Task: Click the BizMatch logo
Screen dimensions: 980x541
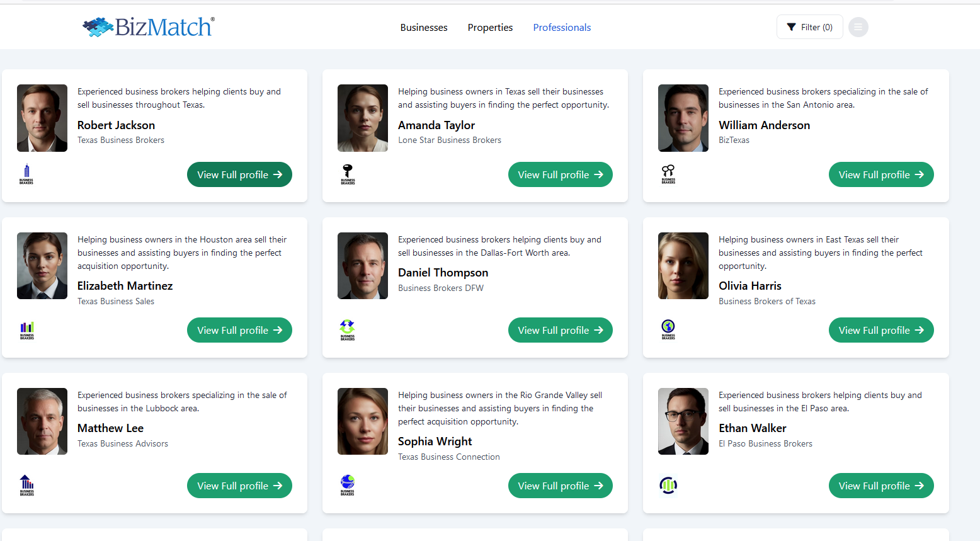Action: point(149,27)
